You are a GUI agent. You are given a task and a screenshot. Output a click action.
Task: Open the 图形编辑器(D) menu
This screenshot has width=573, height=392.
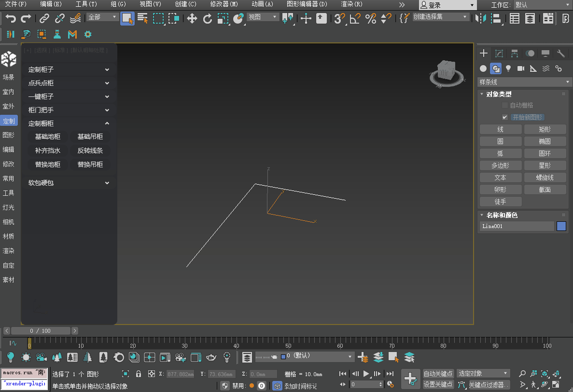click(x=307, y=4)
